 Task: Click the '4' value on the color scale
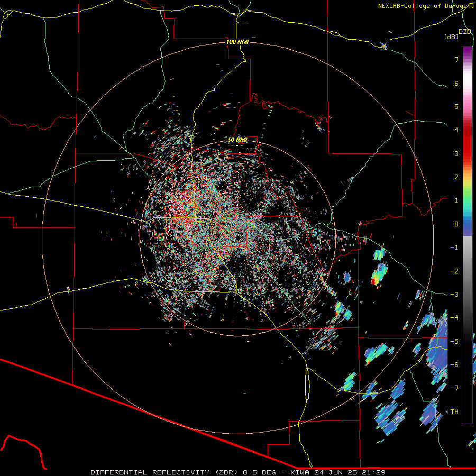point(456,130)
